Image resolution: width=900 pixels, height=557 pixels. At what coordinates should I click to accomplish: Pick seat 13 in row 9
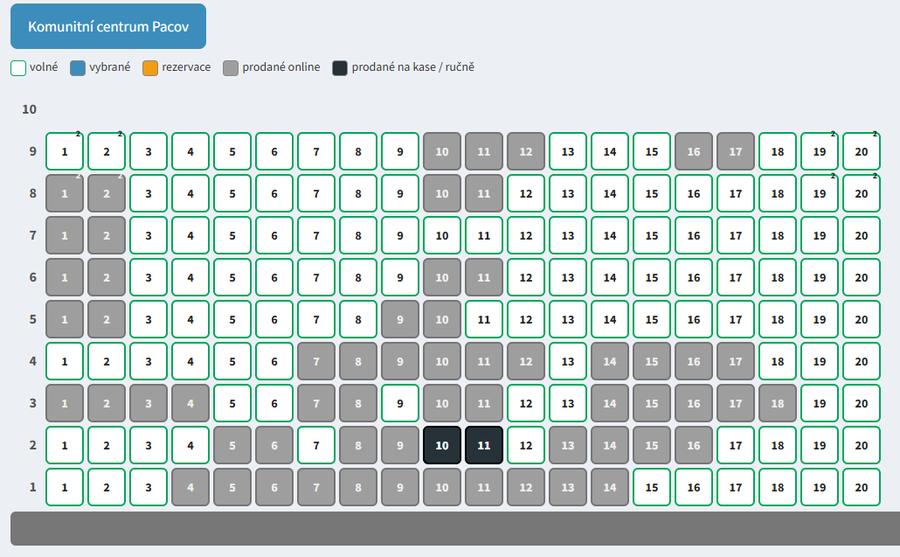click(568, 152)
